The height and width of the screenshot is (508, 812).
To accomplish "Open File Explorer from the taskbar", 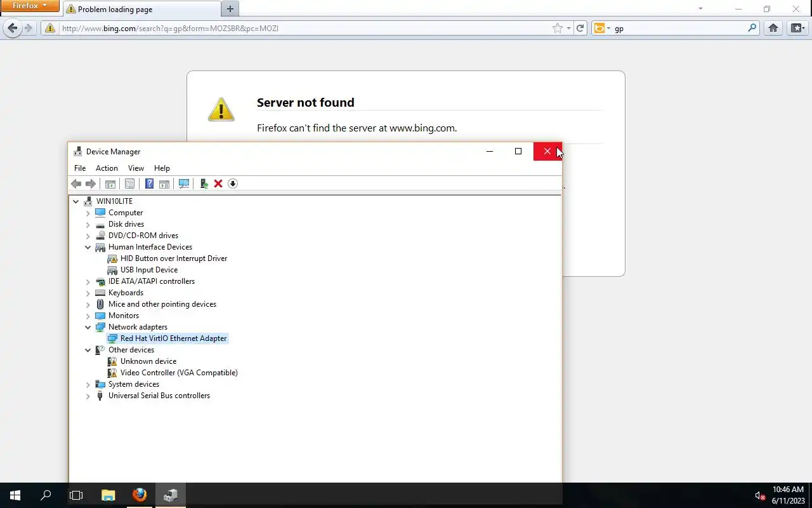I will point(108,495).
